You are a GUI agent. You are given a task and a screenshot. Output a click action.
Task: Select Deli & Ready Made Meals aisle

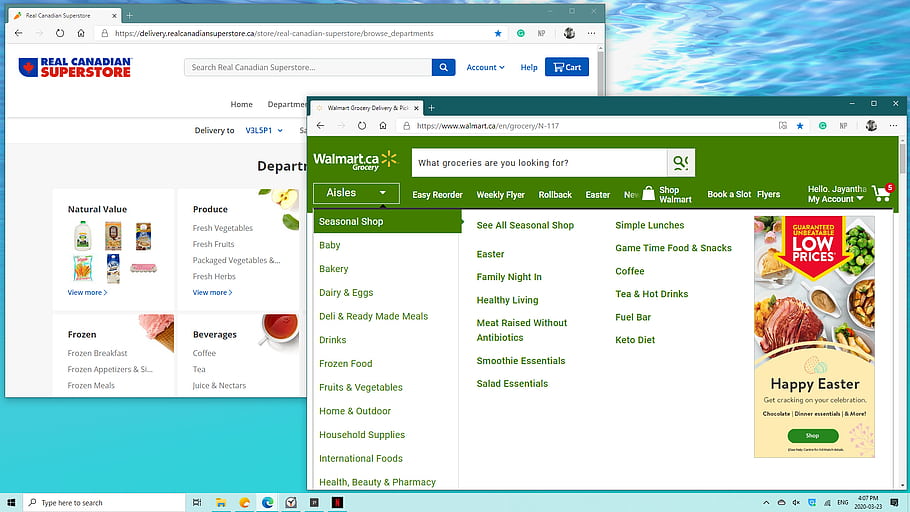373,316
